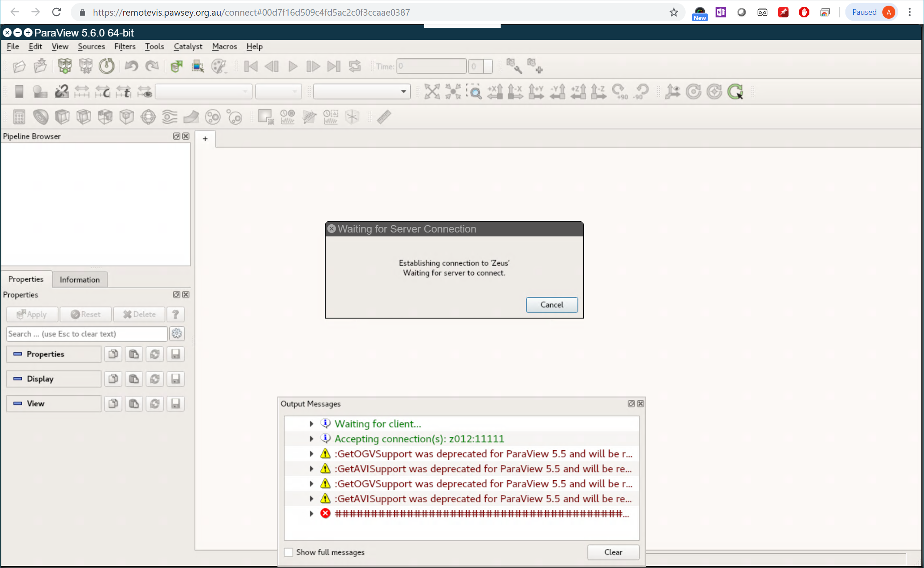Open the color array dropdown
The width and height of the screenshot is (924, 568).
pos(204,91)
